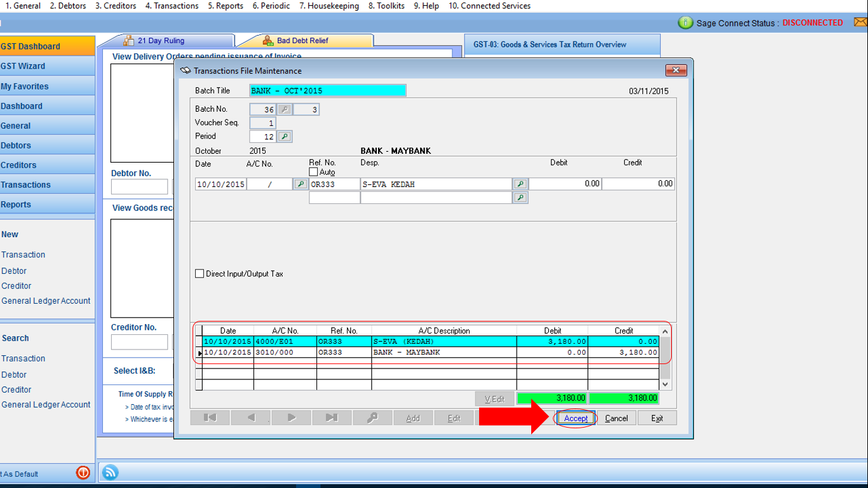Click the Period lookup magnifier icon
The width and height of the screenshot is (868, 488).
pyautogui.click(x=285, y=137)
